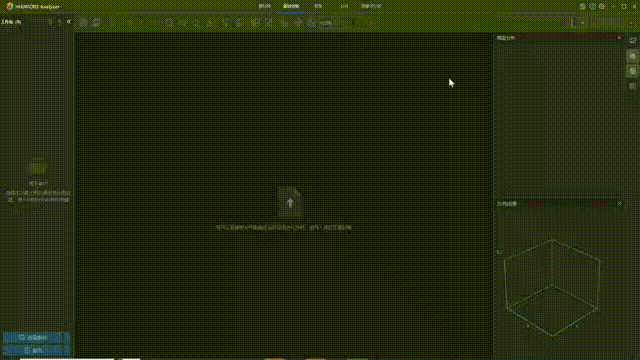Click the last icon in the right sidebar strip
The image size is (640, 360).
pos(633,87)
